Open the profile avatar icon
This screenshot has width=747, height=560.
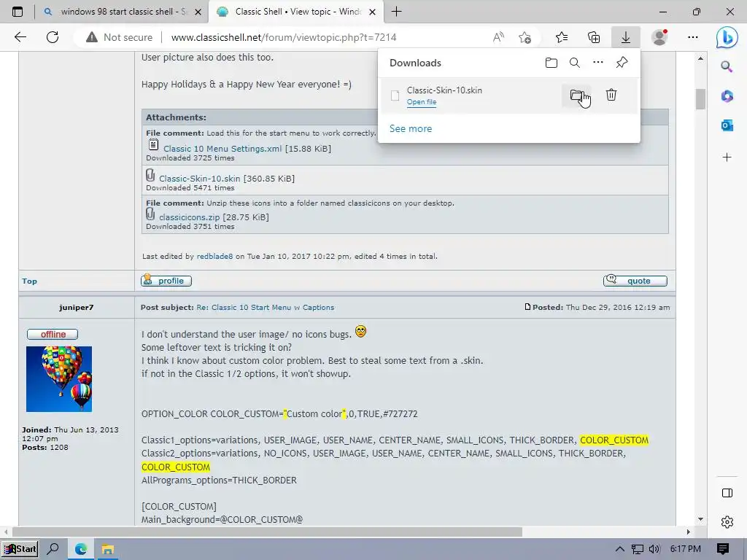click(x=659, y=37)
